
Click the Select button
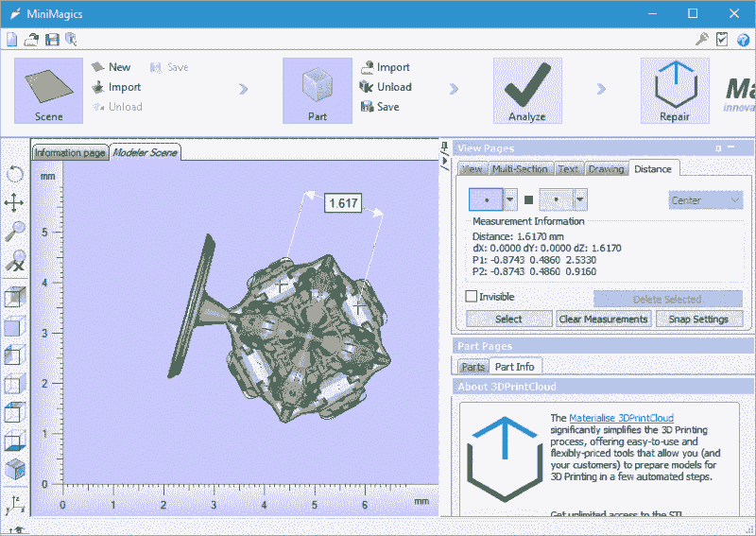508,319
